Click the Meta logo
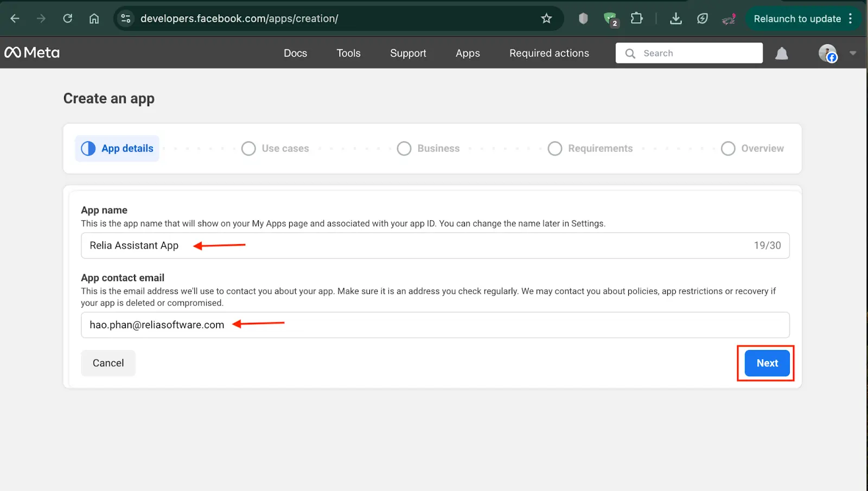This screenshot has height=491, width=868. 32,53
